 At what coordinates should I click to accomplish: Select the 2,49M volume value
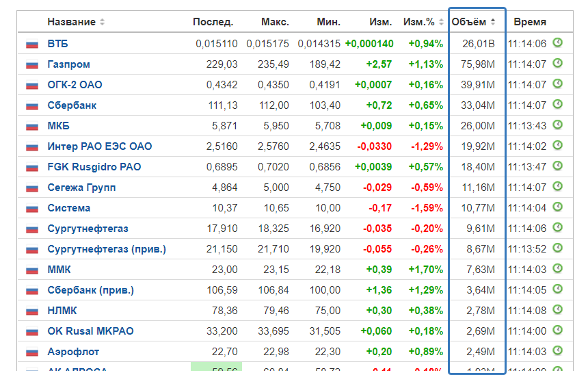pyautogui.click(x=481, y=352)
